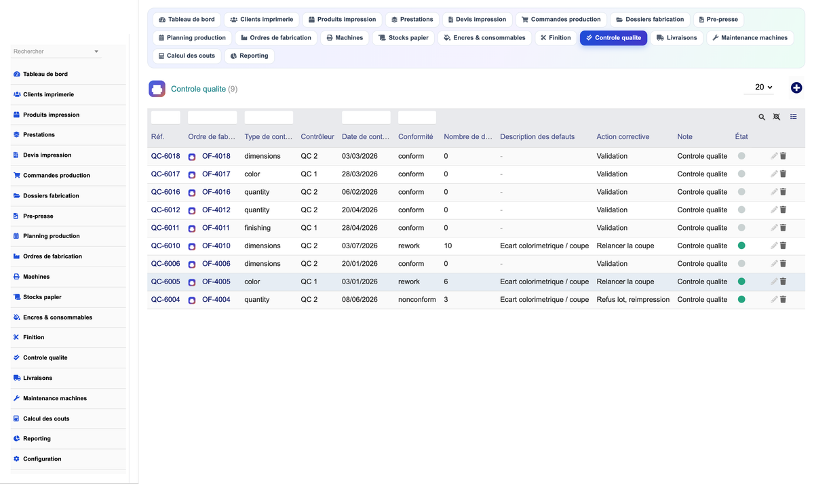
Task: Click the order icon beside OF-4016
Action: point(192,193)
